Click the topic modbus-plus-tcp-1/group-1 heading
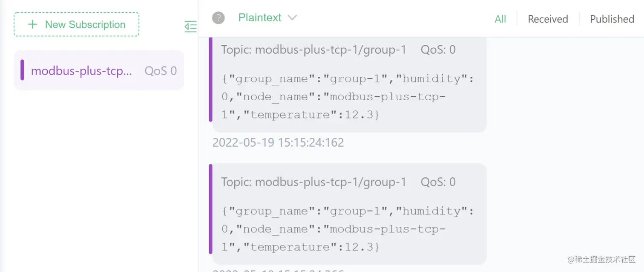Viewport: 644px width, 272px height. point(313,49)
